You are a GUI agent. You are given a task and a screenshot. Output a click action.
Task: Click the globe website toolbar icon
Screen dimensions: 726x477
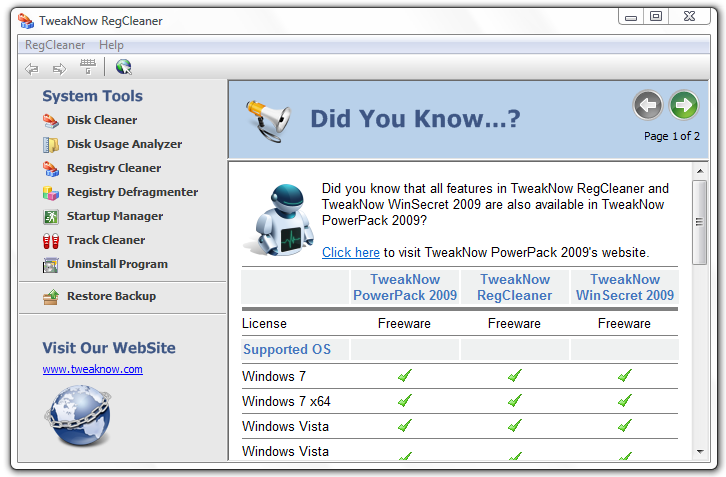[x=124, y=67]
